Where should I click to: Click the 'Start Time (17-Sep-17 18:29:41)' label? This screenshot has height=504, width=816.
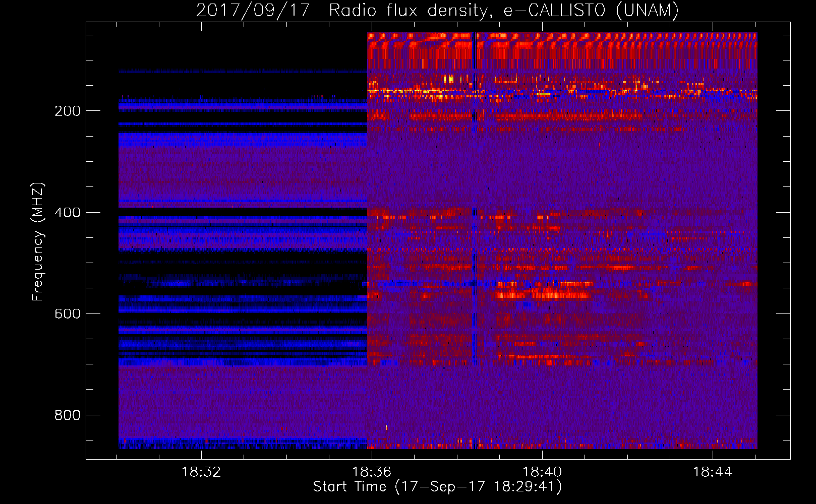click(437, 487)
